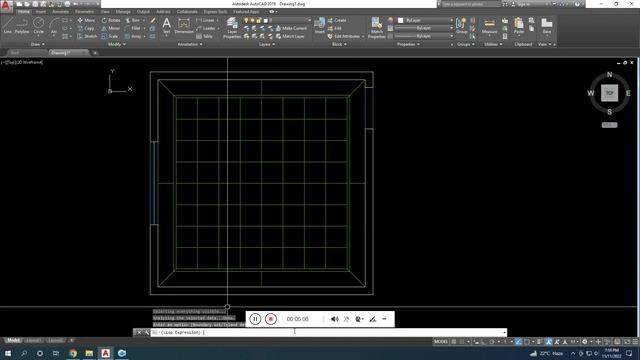The image size is (640, 360).
Task: Open the Parametric ribbon tab
Action: 84,12
